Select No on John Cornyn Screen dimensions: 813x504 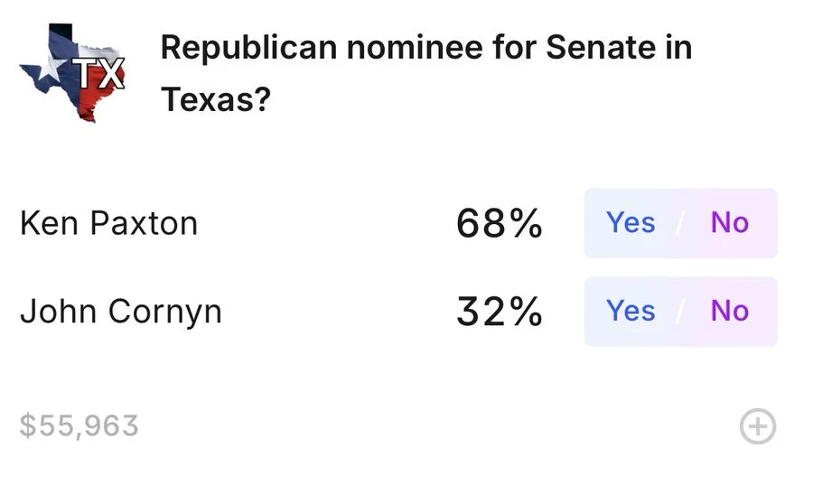point(730,311)
